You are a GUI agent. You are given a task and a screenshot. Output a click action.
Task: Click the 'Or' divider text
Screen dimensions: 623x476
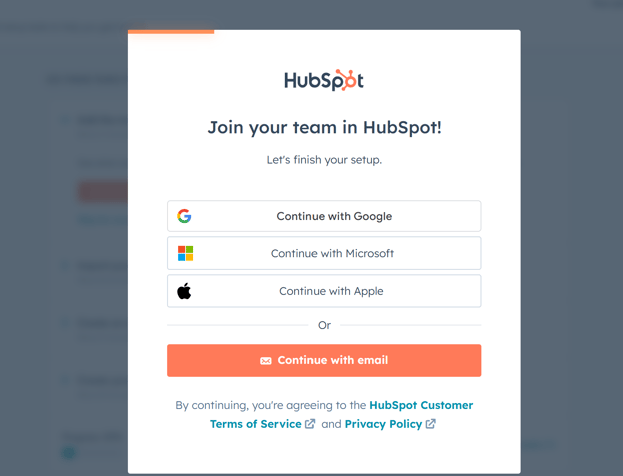(324, 325)
